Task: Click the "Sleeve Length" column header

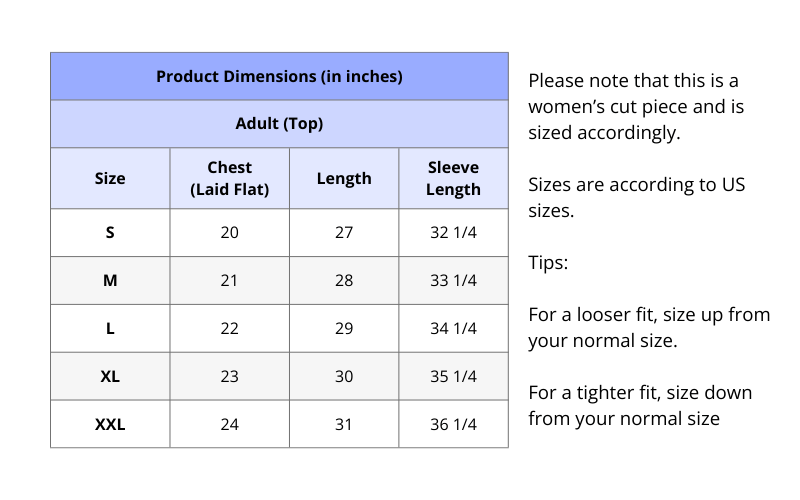Action: (453, 179)
